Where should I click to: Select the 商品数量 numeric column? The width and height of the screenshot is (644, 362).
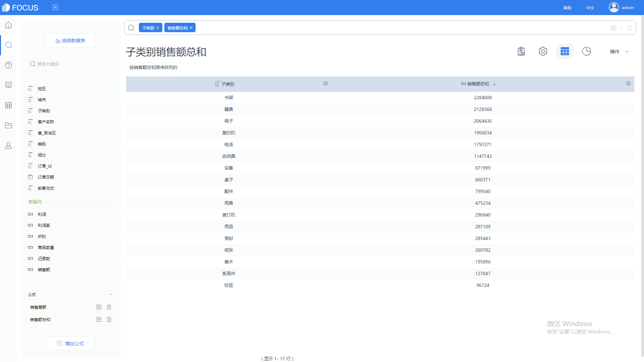coord(46,248)
